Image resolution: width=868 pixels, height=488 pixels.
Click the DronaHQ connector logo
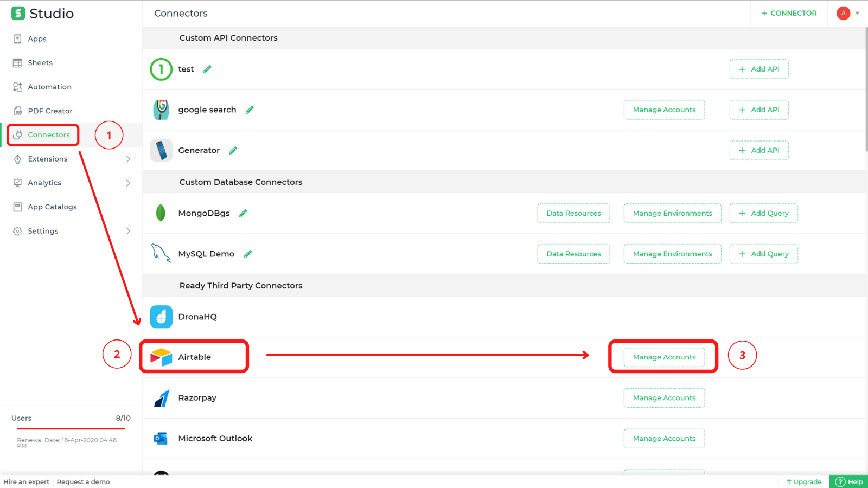pos(161,317)
